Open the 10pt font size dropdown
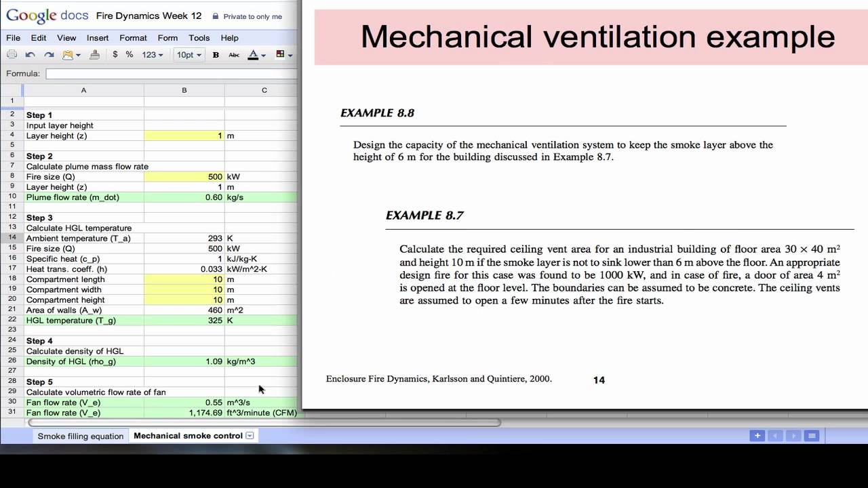 click(189, 55)
